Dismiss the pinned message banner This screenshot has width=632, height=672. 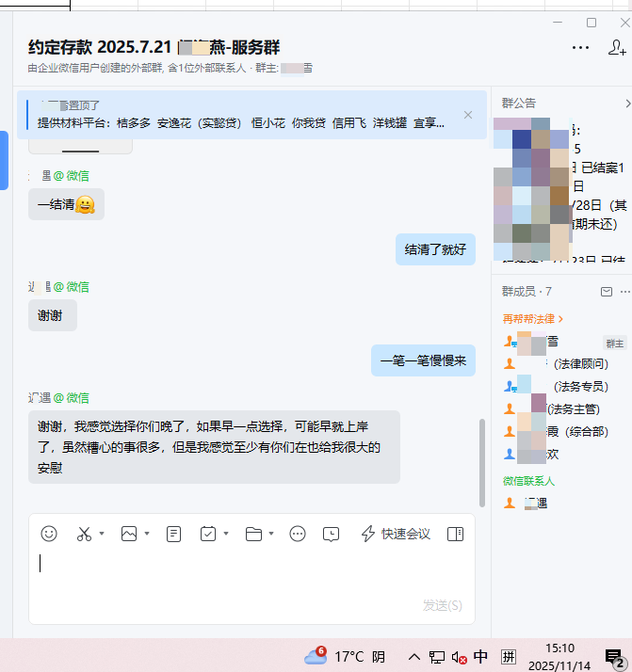pos(468,115)
